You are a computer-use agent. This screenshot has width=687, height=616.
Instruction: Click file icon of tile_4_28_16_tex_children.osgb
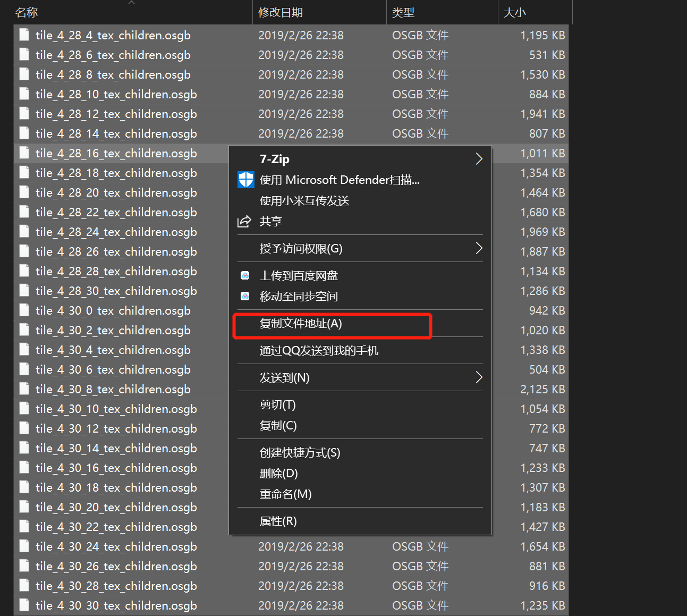24,153
